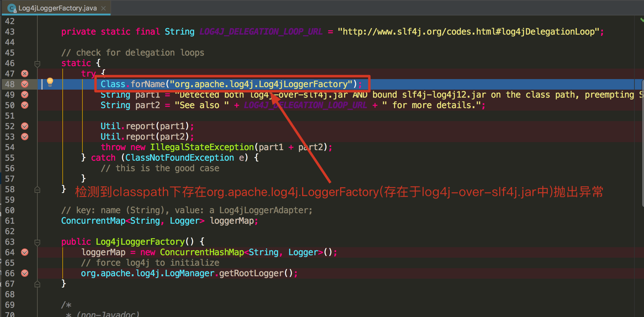Screen dimensions: 644x317
Task: Click 'Util.report(part2)' on line 53
Action: click(145, 137)
